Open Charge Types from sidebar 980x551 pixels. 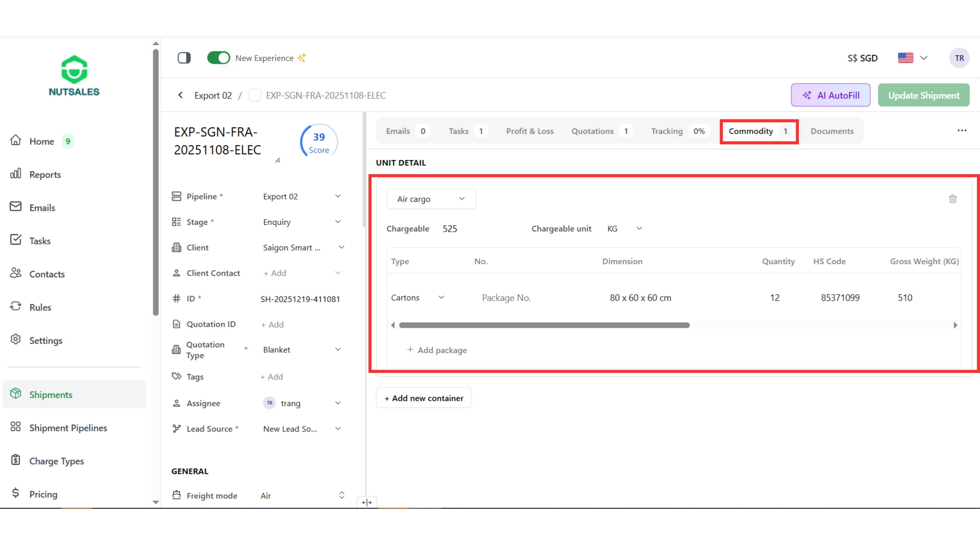click(56, 461)
